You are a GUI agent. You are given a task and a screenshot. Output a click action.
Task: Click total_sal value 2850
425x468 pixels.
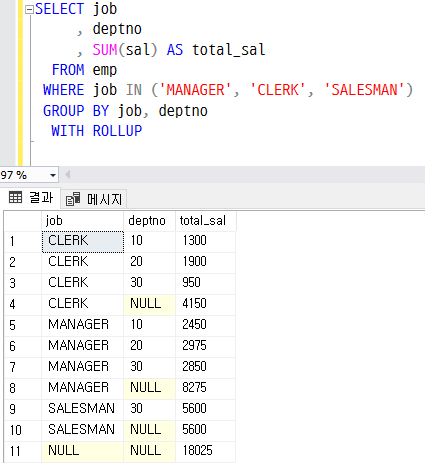(x=205, y=367)
